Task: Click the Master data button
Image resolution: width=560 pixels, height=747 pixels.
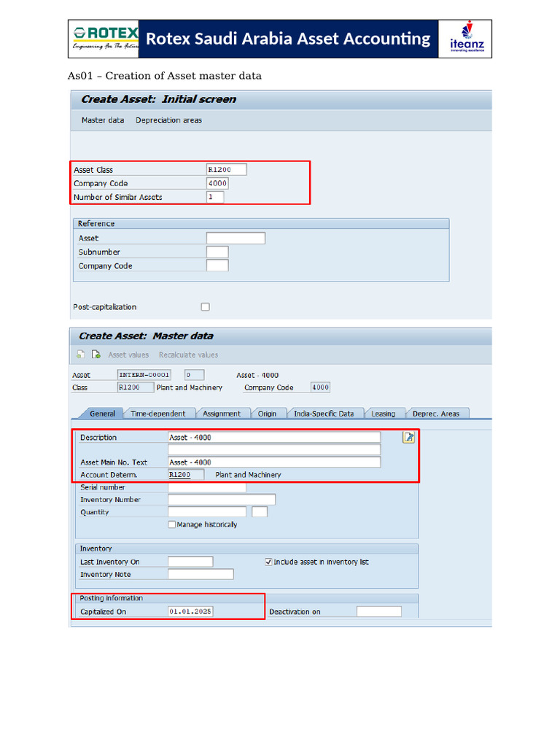Action: (x=103, y=120)
